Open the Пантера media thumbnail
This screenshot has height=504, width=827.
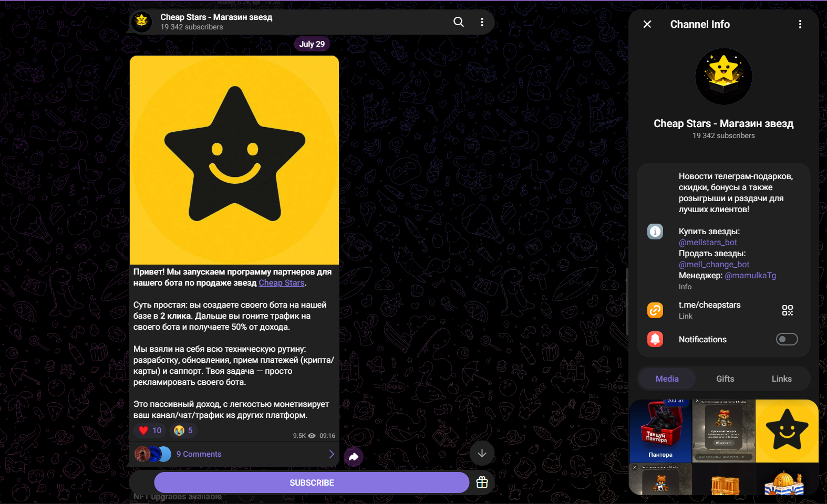660,431
